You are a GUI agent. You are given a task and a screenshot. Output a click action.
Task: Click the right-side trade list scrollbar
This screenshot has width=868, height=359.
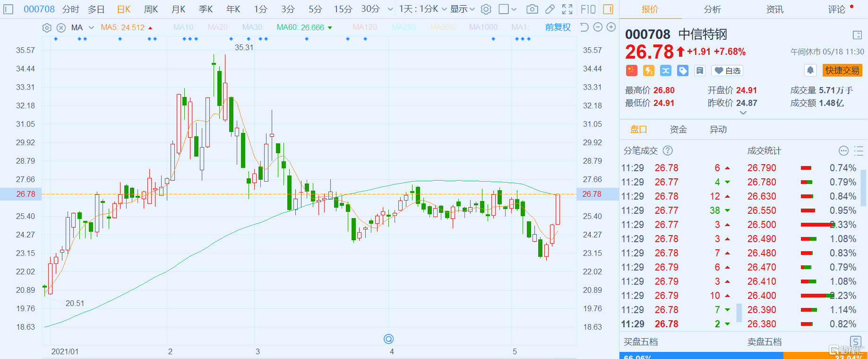863,187
